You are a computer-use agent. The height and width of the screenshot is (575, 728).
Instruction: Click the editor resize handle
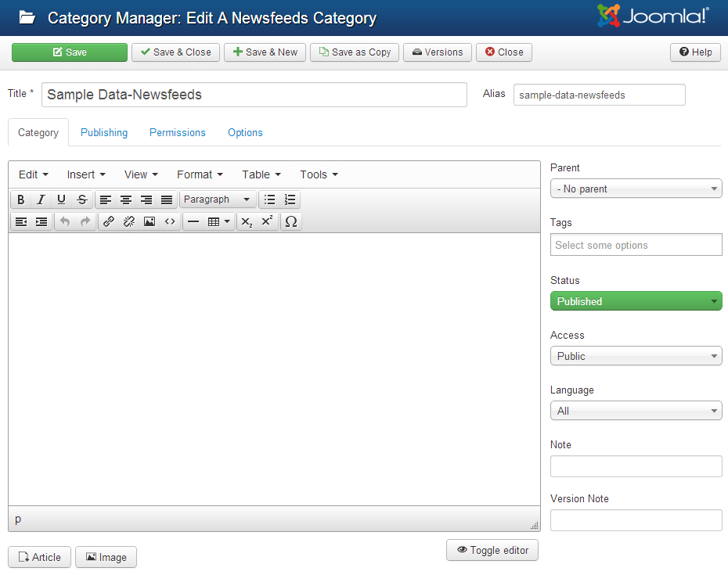tap(535, 526)
